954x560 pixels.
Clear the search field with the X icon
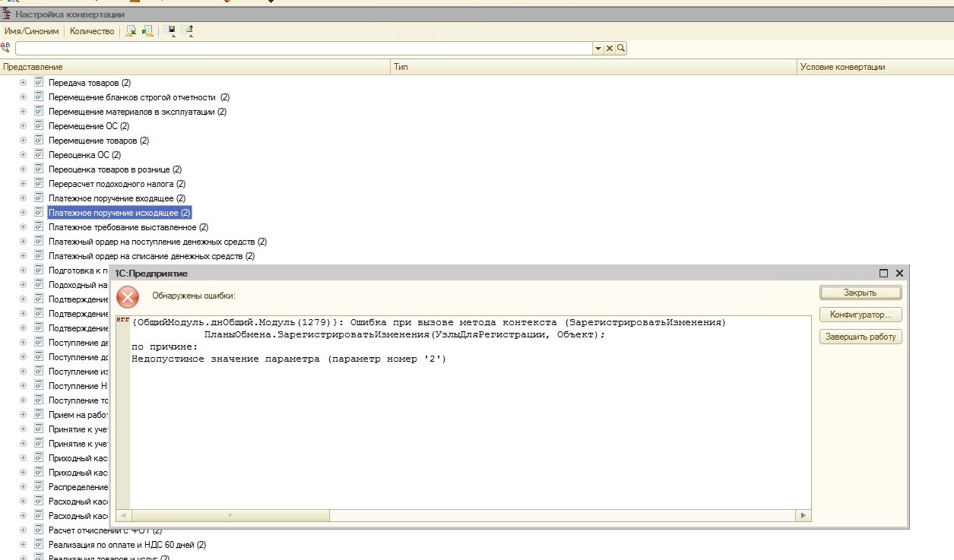pos(610,49)
